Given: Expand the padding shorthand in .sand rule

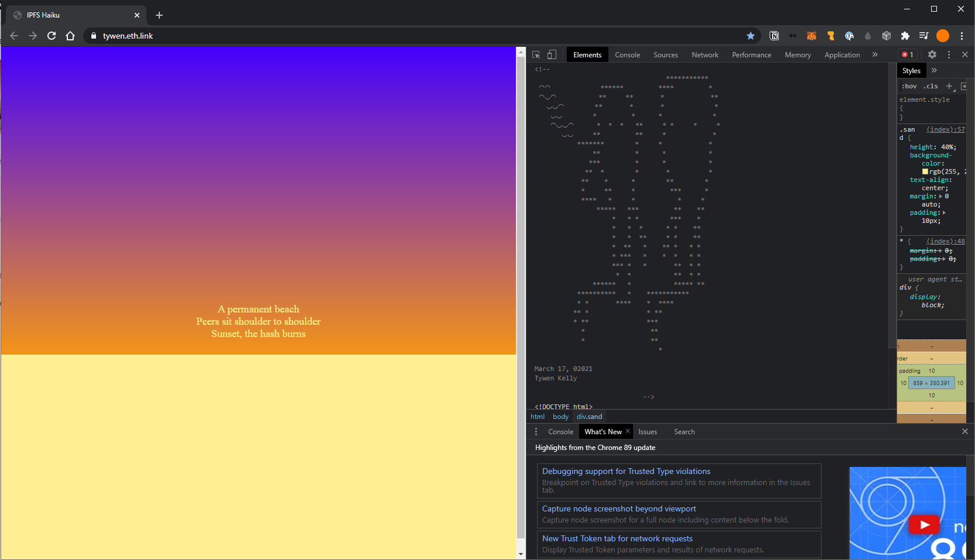Looking at the screenshot, I should coord(944,213).
